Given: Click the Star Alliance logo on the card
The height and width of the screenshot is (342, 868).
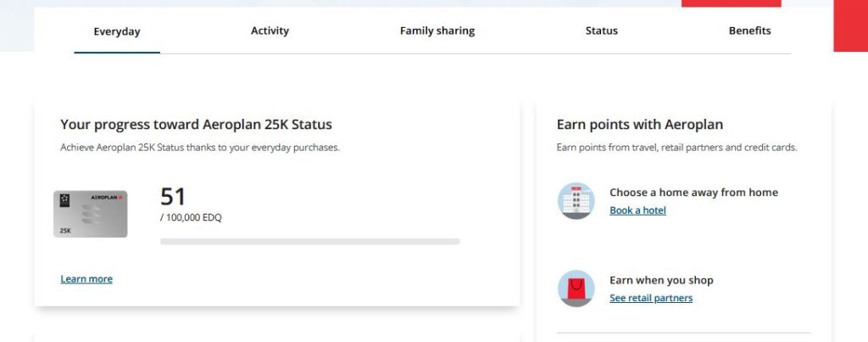Looking at the screenshot, I should 64,200.
